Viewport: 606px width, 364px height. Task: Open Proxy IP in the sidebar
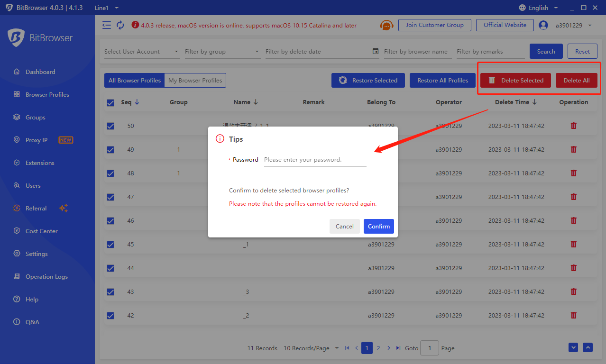(x=37, y=140)
